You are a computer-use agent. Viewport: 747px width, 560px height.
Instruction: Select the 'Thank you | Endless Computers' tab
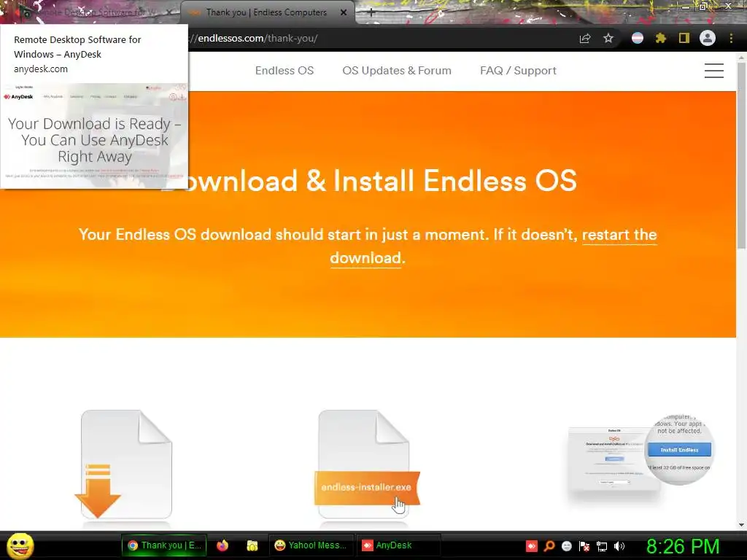tap(267, 12)
